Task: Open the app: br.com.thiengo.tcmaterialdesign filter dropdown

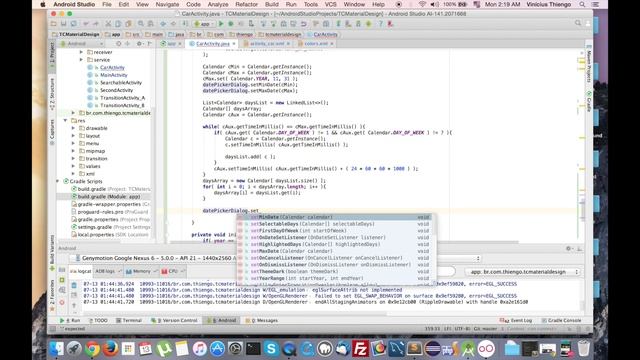Action: (523, 272)
